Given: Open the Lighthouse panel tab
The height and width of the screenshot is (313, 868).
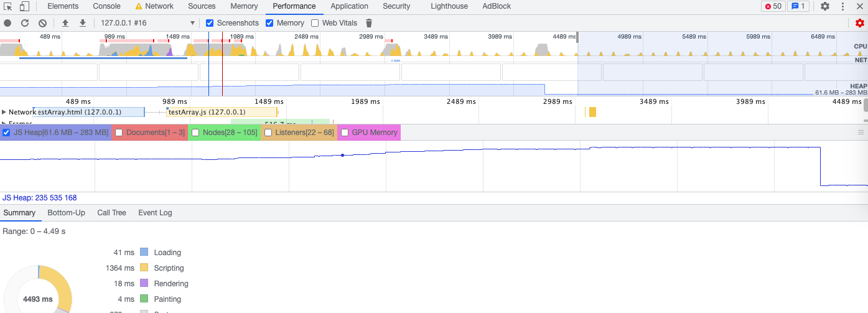Looking at the screenshot, I should tap(449, 6).
